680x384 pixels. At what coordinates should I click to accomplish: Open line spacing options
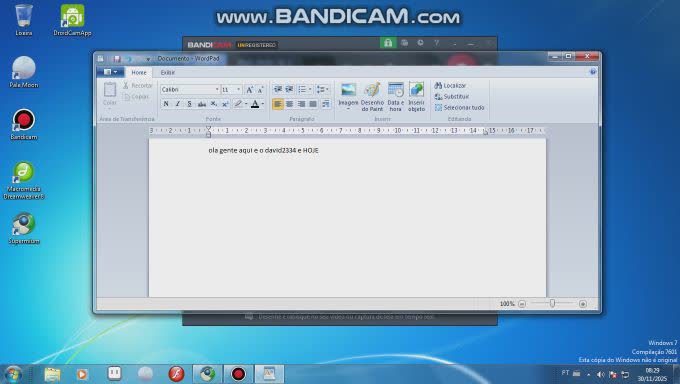[322, 89]
